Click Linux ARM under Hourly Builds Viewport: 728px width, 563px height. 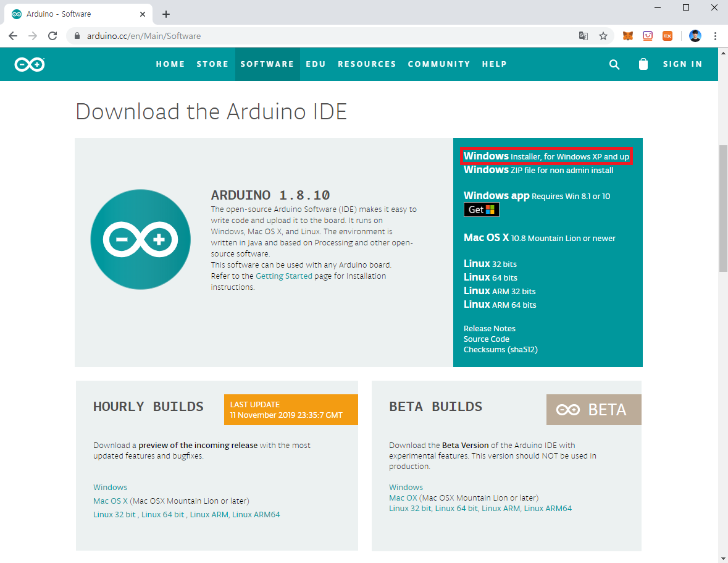pyautogui.click(x=209, y=515)
